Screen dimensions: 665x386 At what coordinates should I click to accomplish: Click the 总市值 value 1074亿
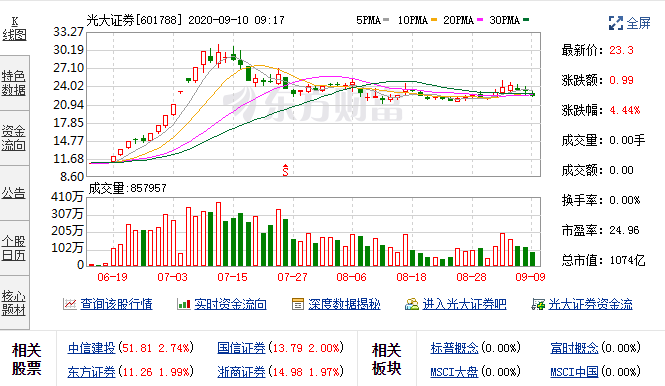coord(627,260)
